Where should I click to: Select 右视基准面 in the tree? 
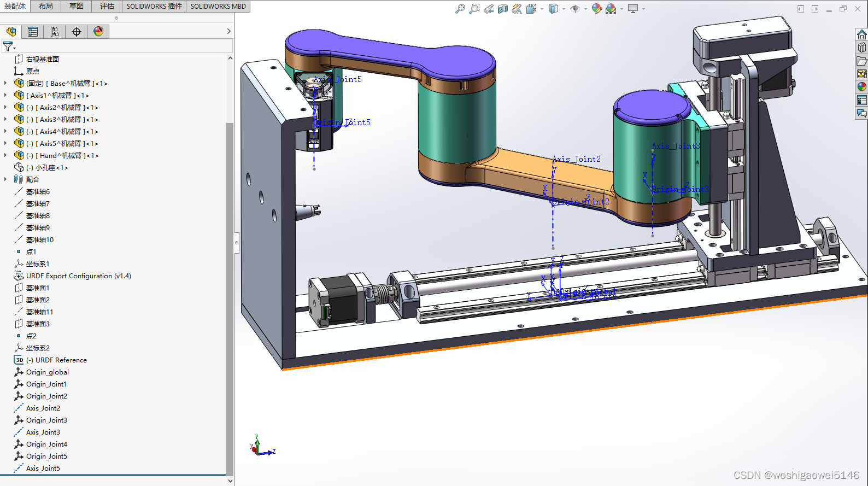43,59
